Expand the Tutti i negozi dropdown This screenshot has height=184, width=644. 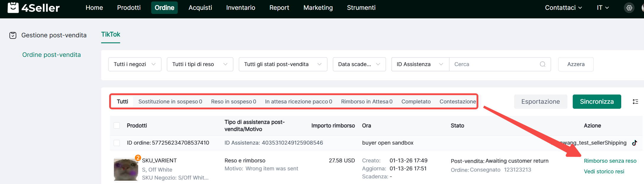[135, 64]
